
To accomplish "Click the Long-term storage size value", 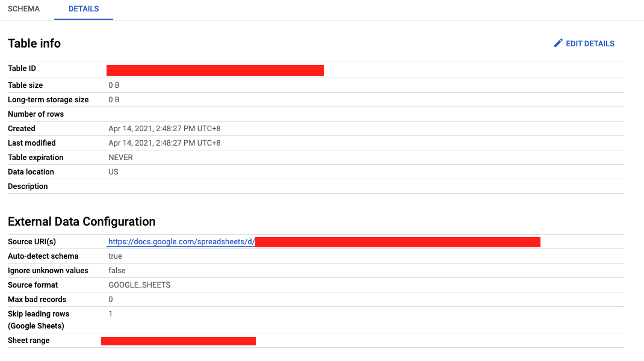I will tap(114, 99).
